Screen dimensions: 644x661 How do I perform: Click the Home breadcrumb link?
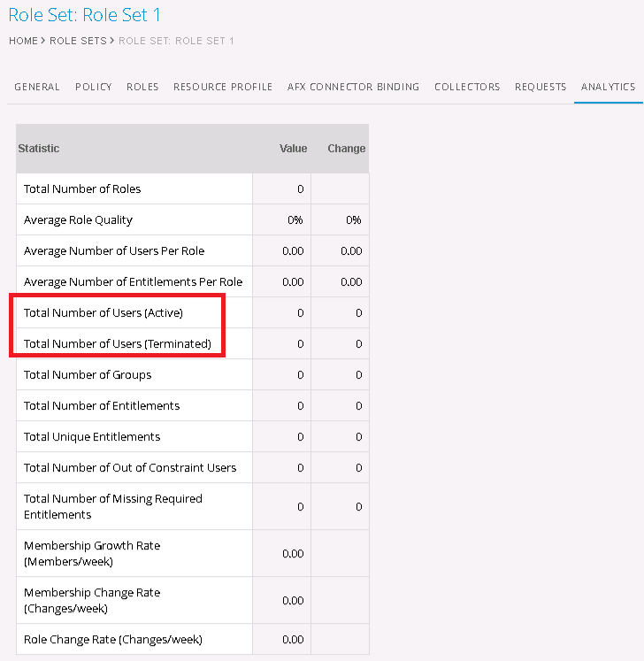[x=24, y=41]
